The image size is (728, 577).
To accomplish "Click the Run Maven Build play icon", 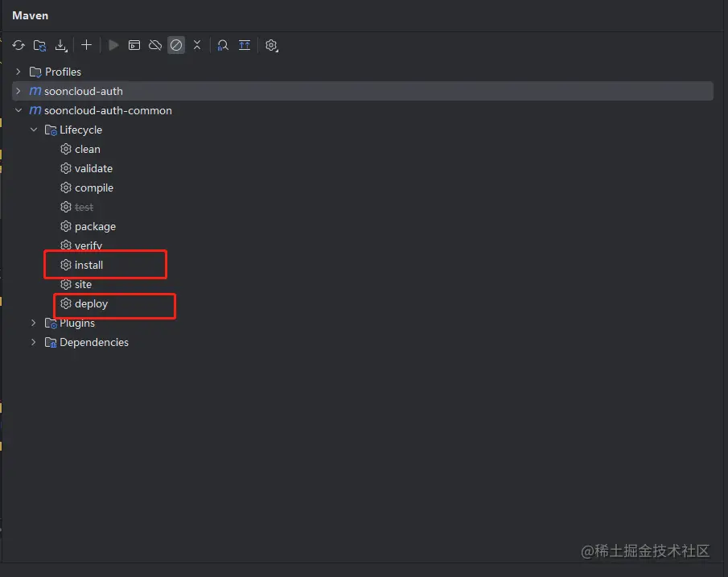I will 113,45.
